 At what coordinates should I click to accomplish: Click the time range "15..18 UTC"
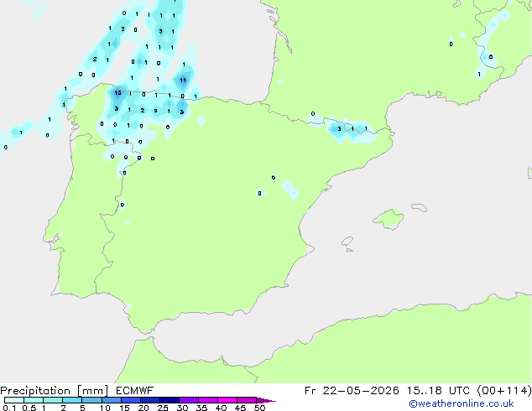click(x=439, y=391)
